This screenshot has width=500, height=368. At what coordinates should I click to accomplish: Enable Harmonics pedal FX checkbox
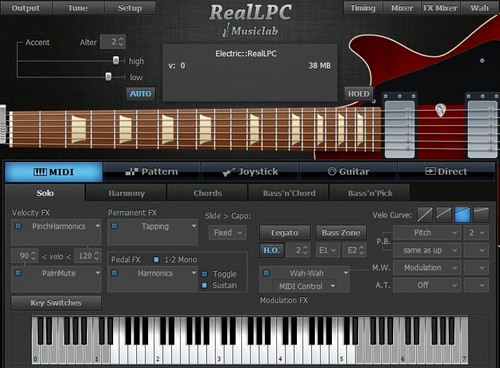(x=114, y=273)
